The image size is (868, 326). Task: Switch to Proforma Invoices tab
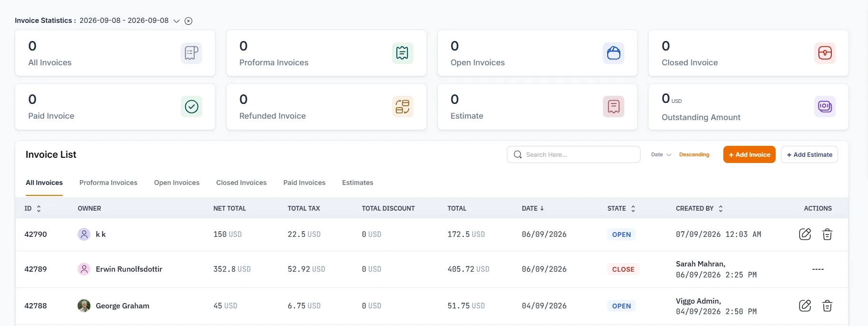click(108, 183)
